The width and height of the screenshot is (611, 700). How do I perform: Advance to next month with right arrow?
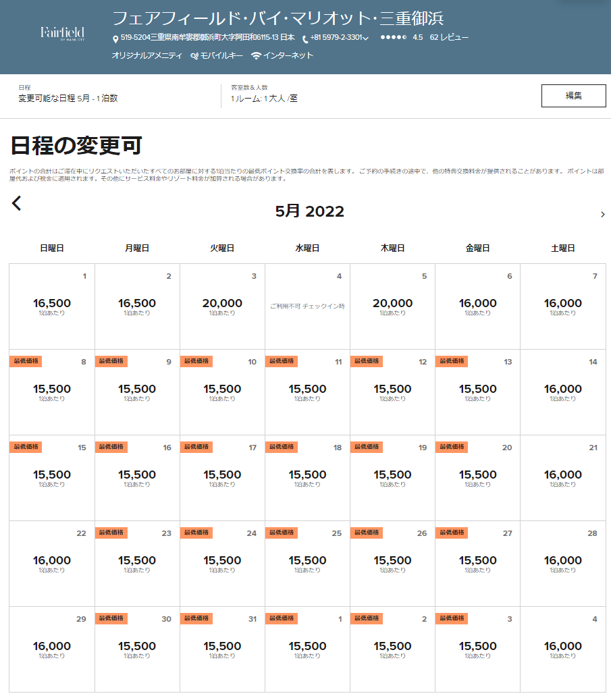tap(602, 215)
